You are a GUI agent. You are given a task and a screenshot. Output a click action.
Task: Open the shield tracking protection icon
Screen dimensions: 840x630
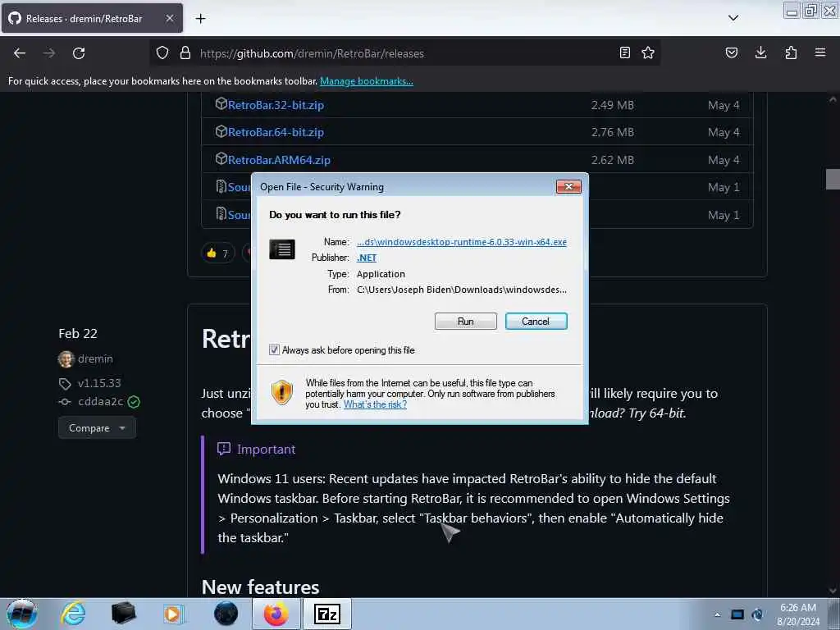162,53
